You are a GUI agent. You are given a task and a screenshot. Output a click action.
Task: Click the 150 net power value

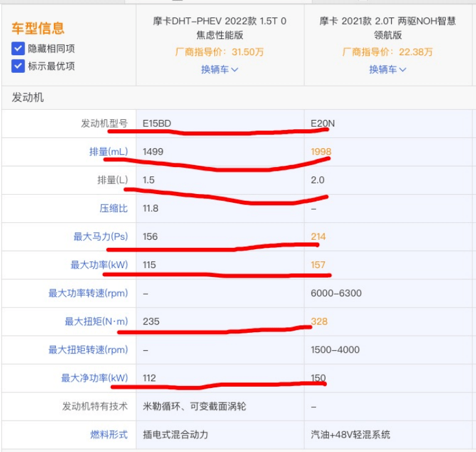click(318, 378)
